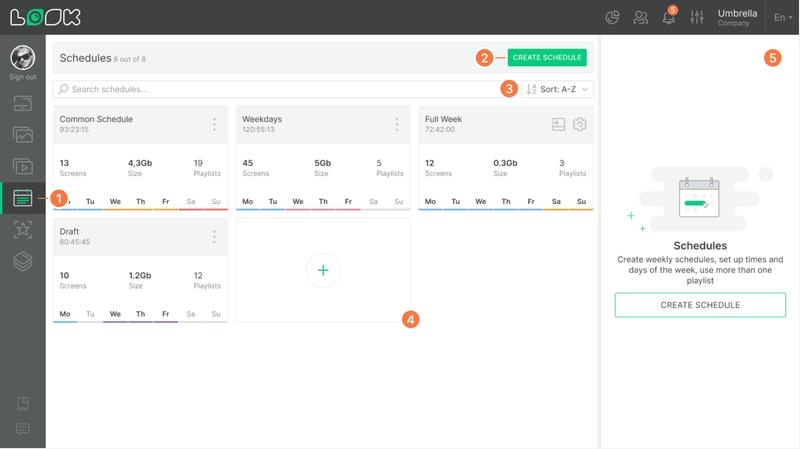
Task: Click Sign out
Action: [22, 77]
